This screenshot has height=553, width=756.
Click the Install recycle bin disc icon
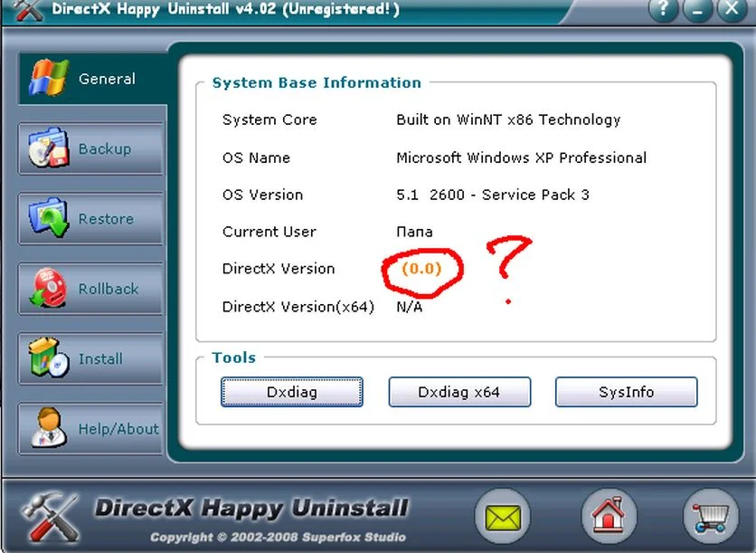[48, 358]
